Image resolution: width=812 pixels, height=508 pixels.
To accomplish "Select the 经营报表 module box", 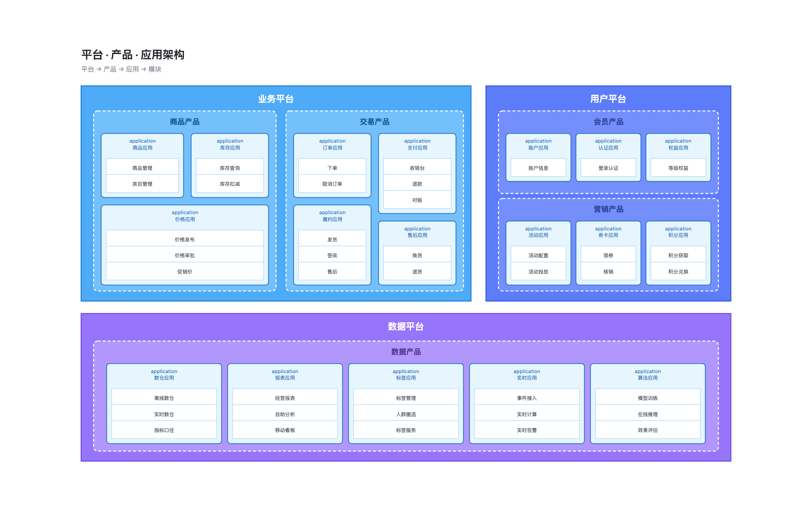I will (285, 397).
